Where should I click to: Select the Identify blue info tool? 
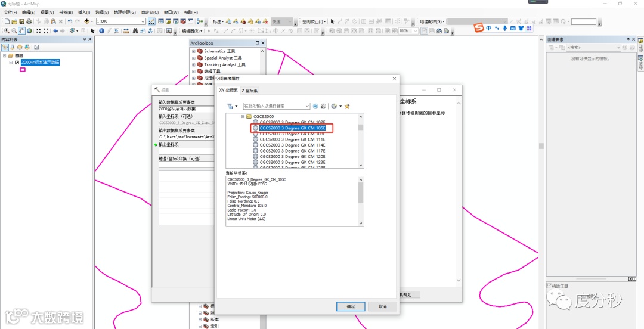[x=101, y=31]
